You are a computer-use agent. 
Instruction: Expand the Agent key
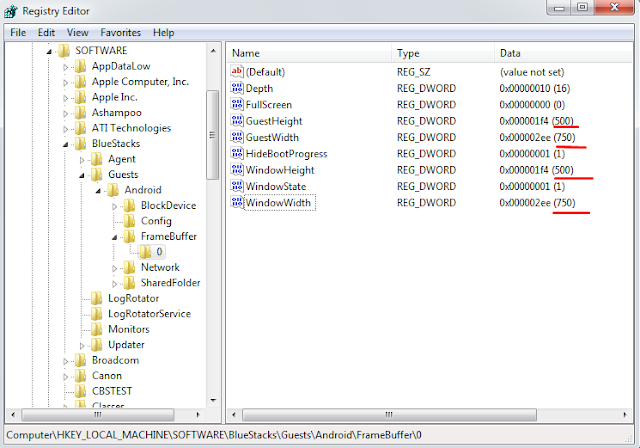tap(82, 160)
